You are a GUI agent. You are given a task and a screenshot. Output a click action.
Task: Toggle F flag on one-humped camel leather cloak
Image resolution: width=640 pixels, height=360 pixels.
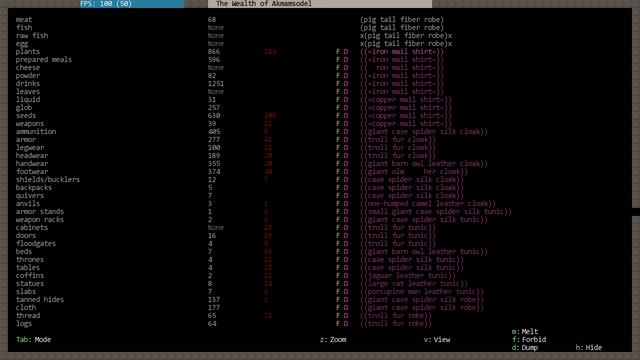[x=338, y=203]
